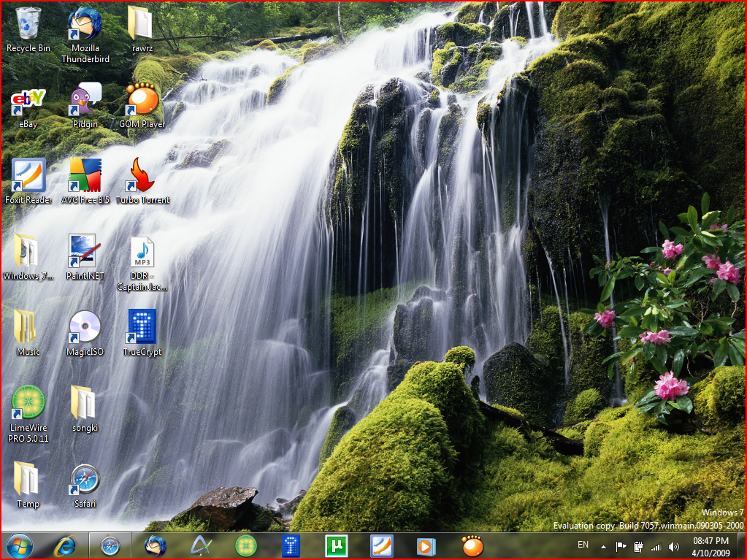The image size is (747, 560).
Task: Open the Start menu
Action: coord(18,545)
